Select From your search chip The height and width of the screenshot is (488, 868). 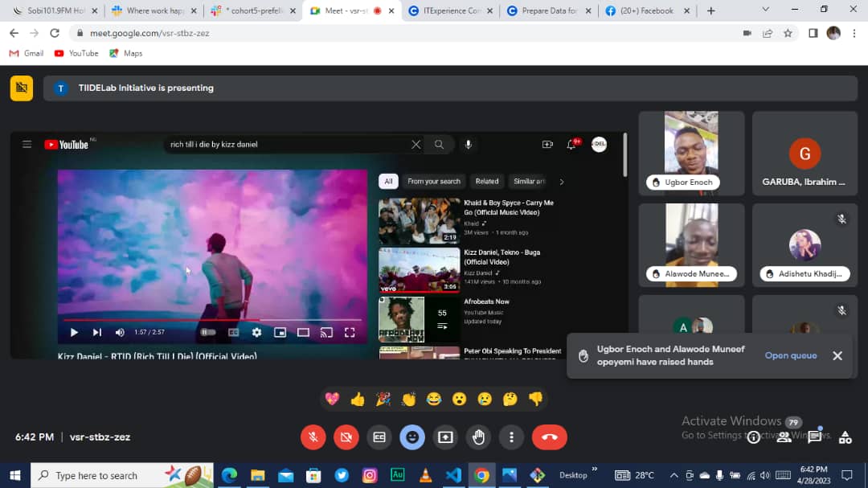pos(434,181)
